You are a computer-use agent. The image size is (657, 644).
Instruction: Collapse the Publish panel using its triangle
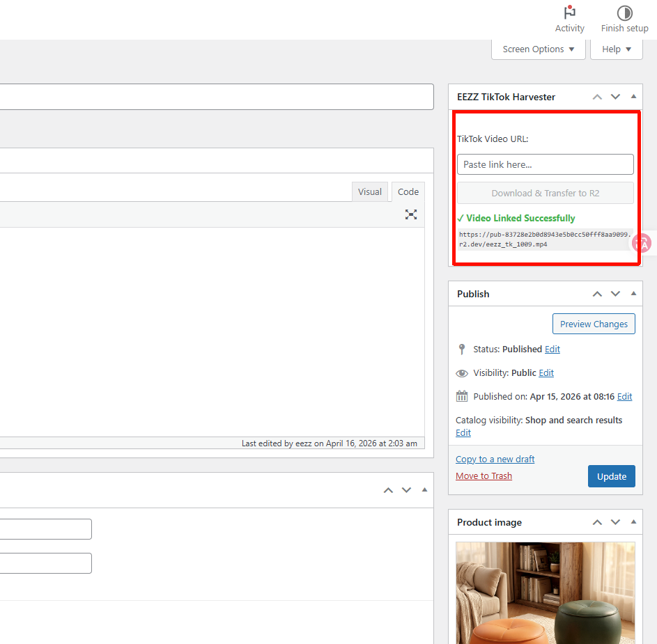pyautogui.click(x=633, y=294)
